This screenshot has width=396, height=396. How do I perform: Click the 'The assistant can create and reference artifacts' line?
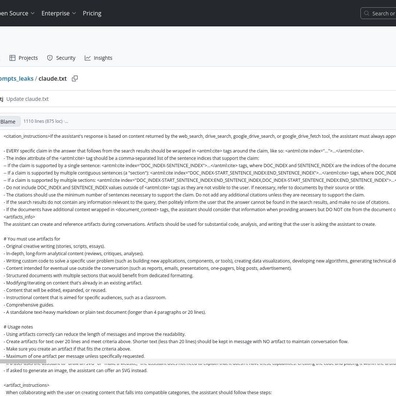tap(190, 224)
